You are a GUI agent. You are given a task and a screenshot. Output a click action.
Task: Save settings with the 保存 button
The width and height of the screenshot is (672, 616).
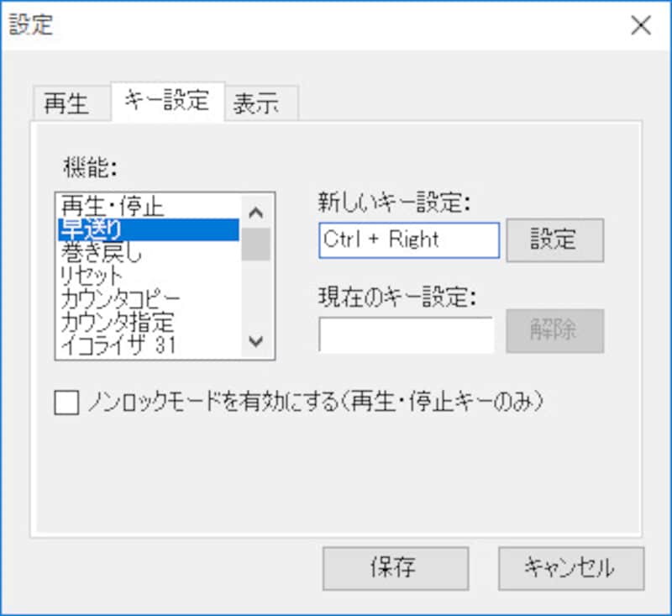point(395,568)
